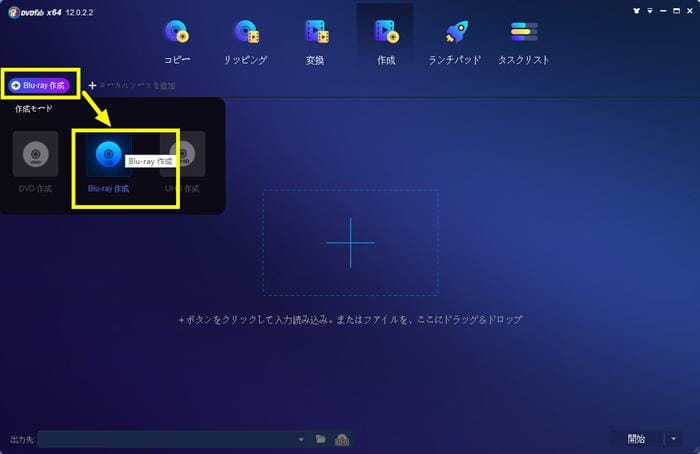Choose the Blu-ray 作成 mode disc icon
The height and width of the screenshot is (454, 700).
tap(108, 154)
